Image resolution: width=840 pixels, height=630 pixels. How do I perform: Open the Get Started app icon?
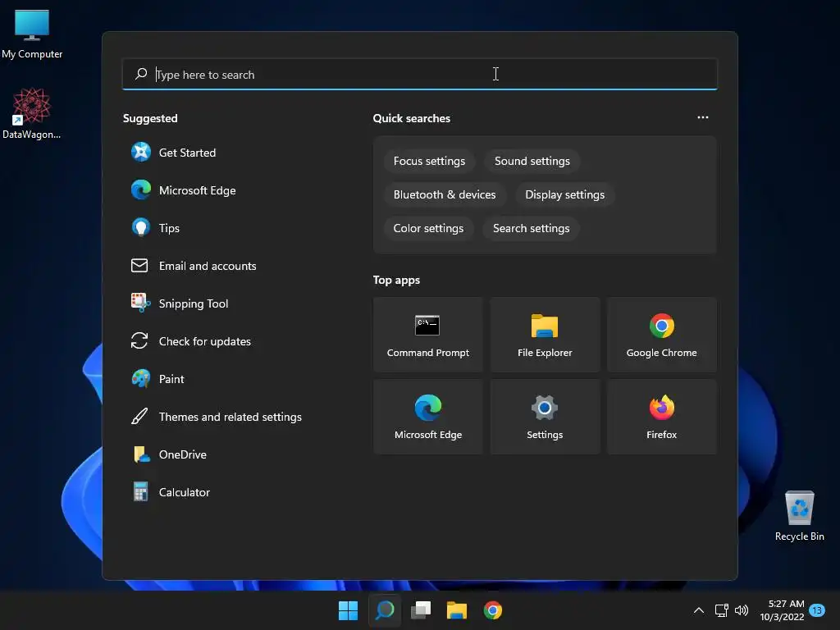click(141, 152)
